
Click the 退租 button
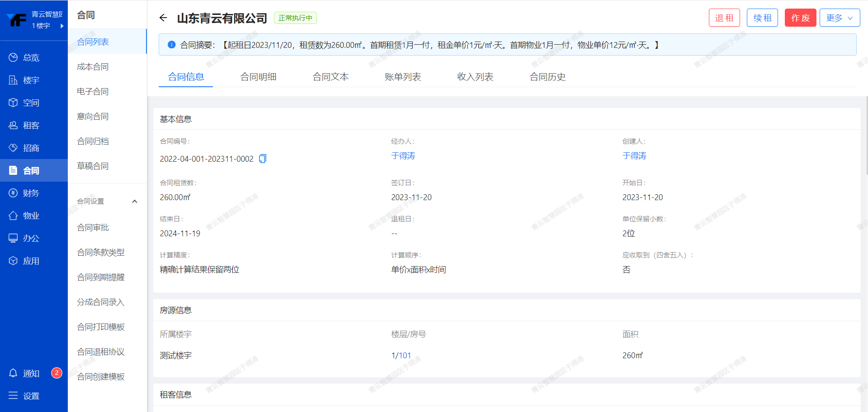724,18
